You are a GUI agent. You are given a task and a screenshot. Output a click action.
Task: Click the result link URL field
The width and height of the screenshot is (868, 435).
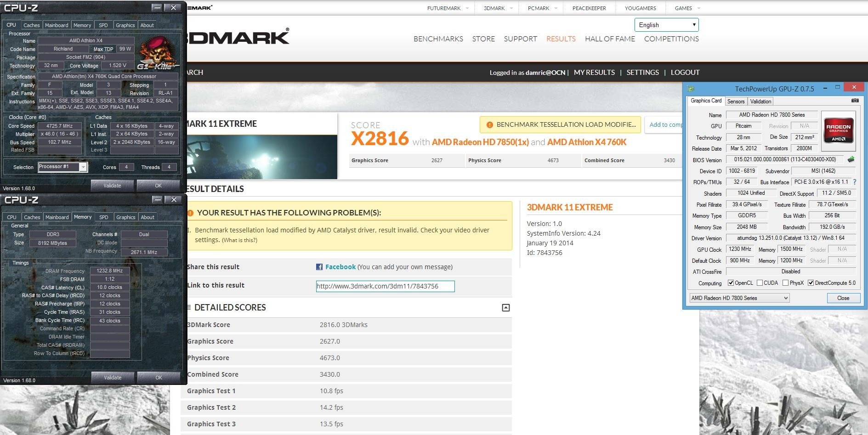point(385,286)
